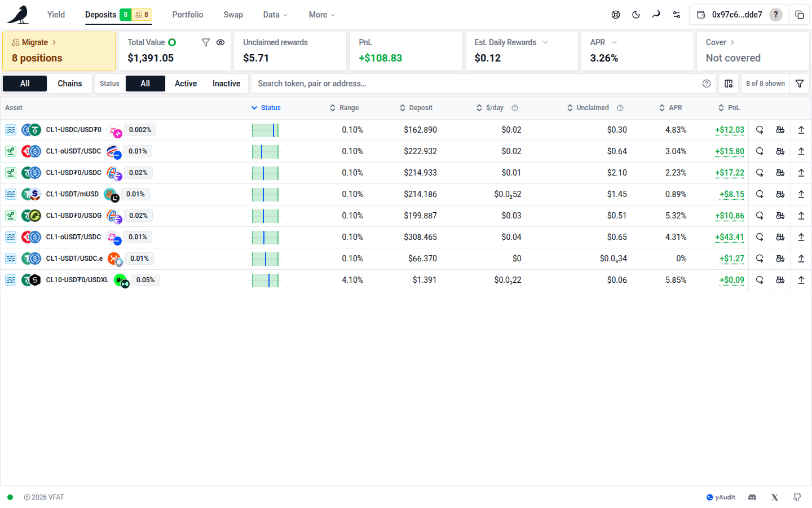The width and height of the screenshot is (812, 508).
Task: Refresh the CL1-USDC/USD₮0 position
Action: [x=760, y=130]
